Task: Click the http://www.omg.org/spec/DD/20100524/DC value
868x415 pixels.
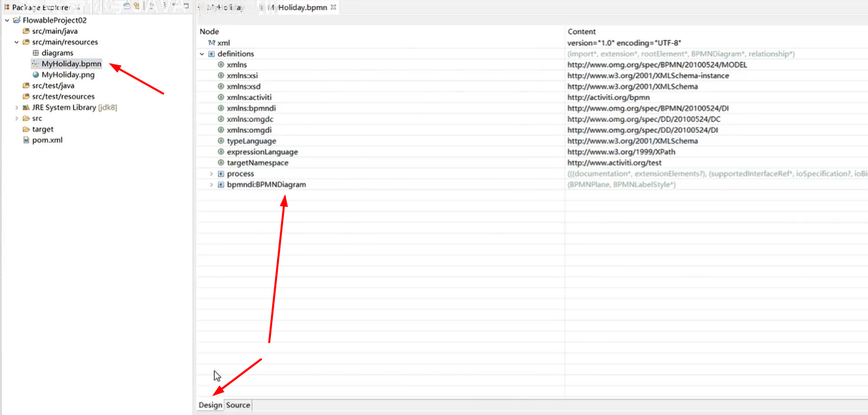Action: [x=644, y=119]
